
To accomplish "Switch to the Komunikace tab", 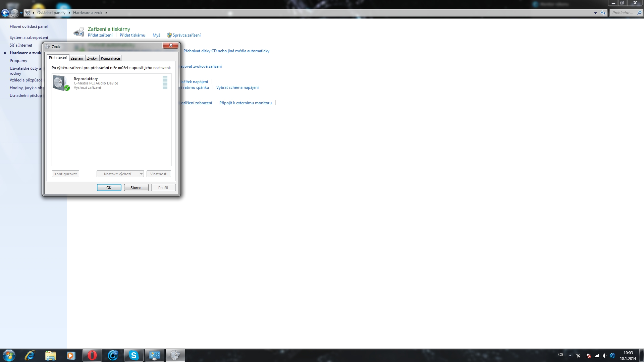I will tap(110, 58).
